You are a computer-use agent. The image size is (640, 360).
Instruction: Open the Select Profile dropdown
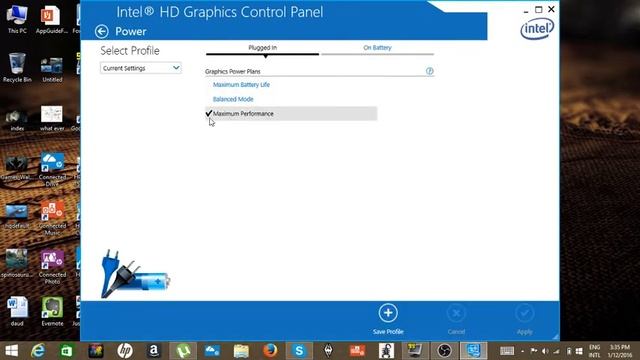[140, 68]
